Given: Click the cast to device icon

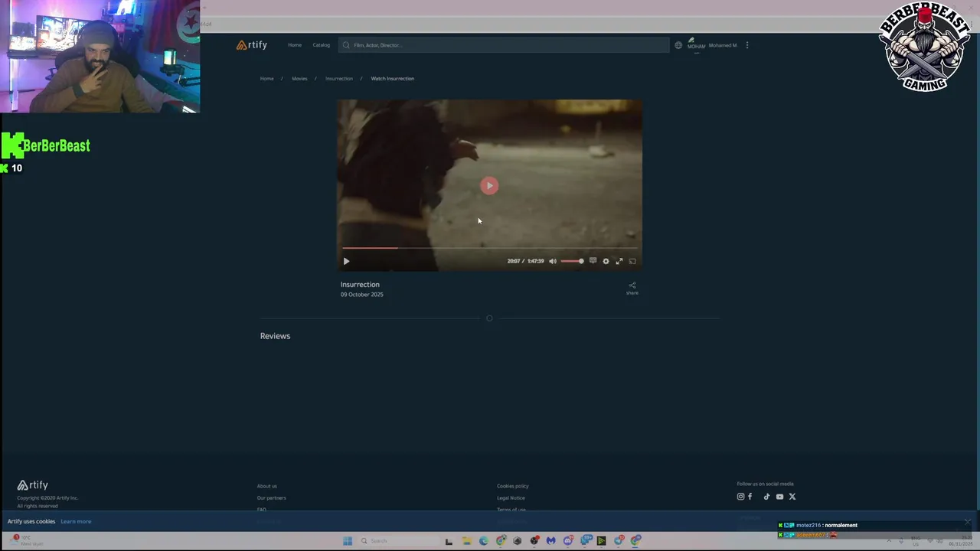Looking at the screenshot, I should coord(632,261).
